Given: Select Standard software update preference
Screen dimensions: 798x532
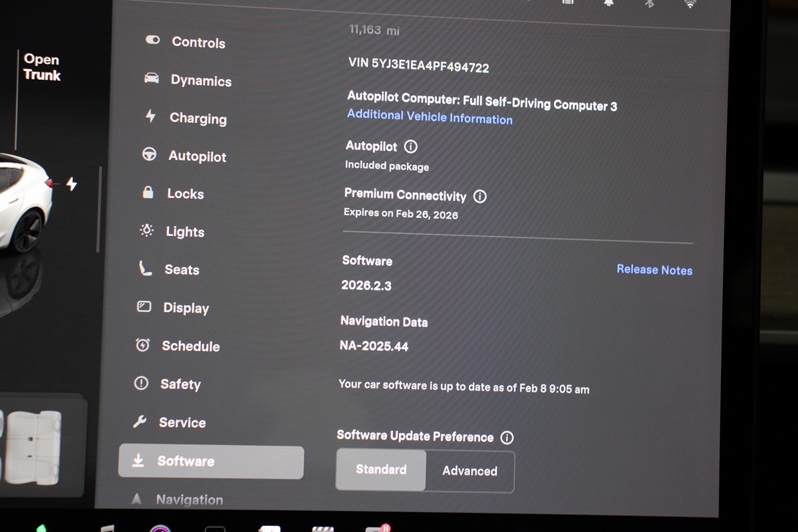Looking at the screenshot, I should tap(380, 469).
